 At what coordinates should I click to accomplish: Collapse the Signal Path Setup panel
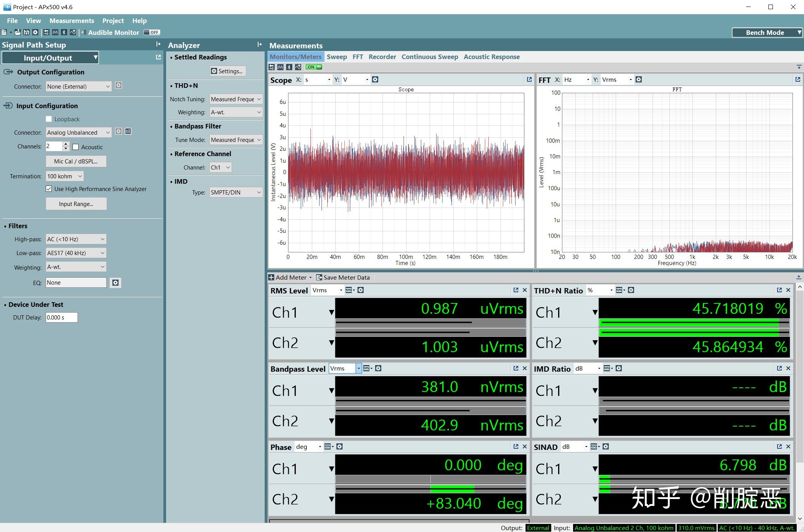[158, 44]
